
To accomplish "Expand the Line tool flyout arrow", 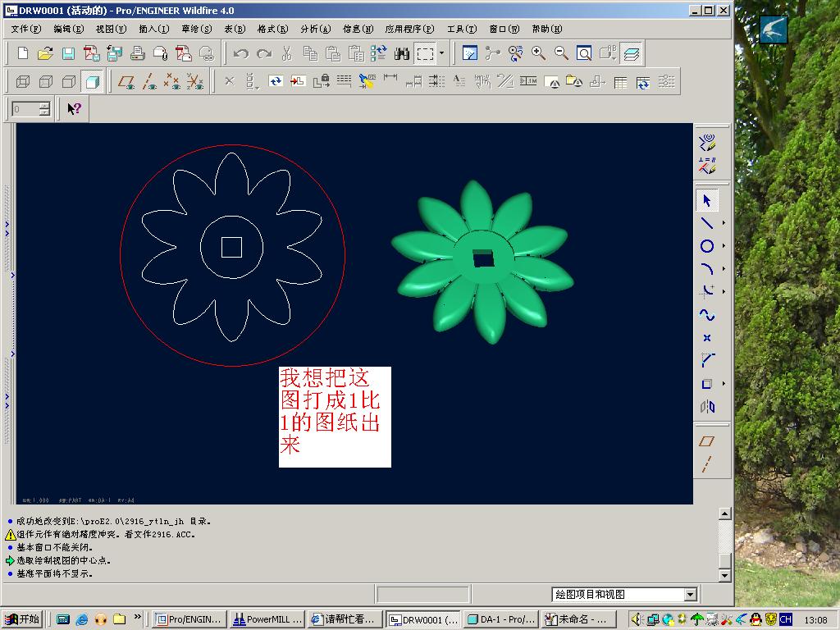I will click(724, 223).
